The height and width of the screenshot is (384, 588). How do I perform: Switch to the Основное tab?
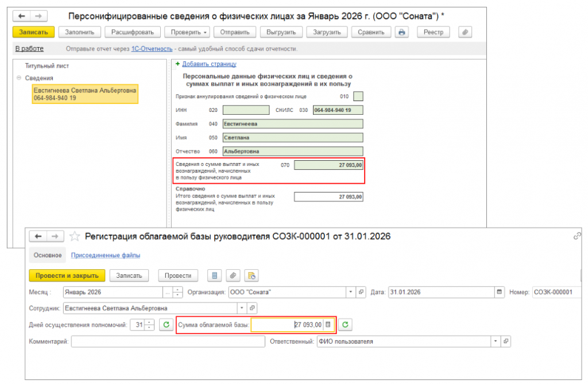(x=48, y=255)
